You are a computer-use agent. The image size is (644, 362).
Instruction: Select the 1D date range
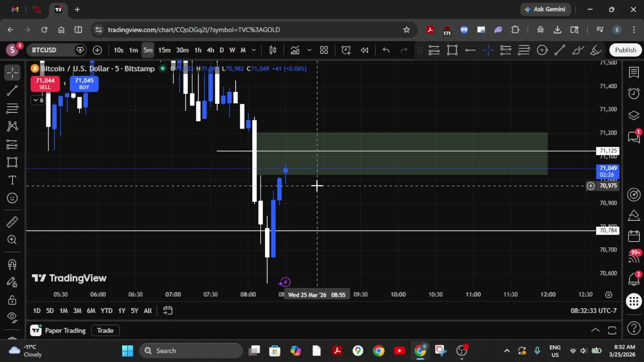pos(37,311)
